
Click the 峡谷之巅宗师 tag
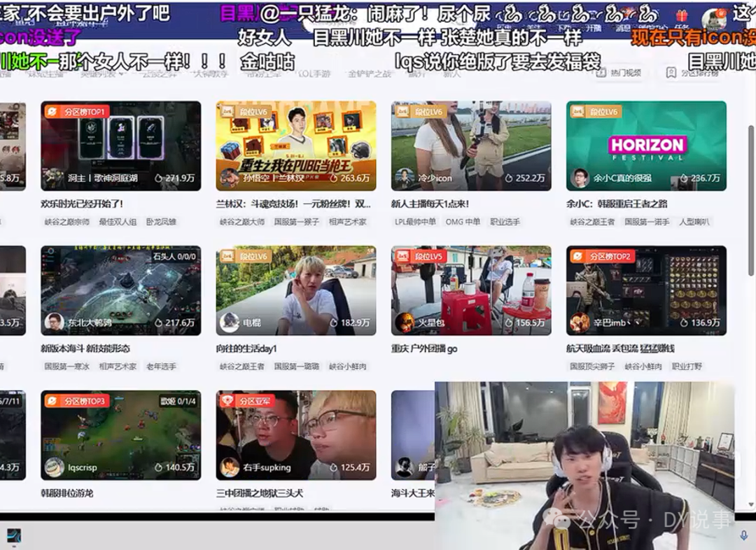point(67,222)
